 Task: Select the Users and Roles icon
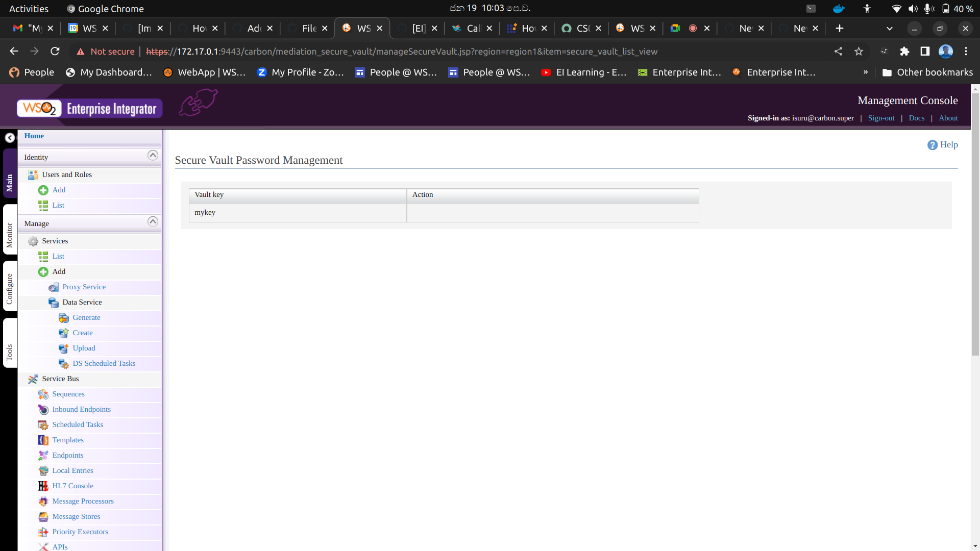point(33,174)
